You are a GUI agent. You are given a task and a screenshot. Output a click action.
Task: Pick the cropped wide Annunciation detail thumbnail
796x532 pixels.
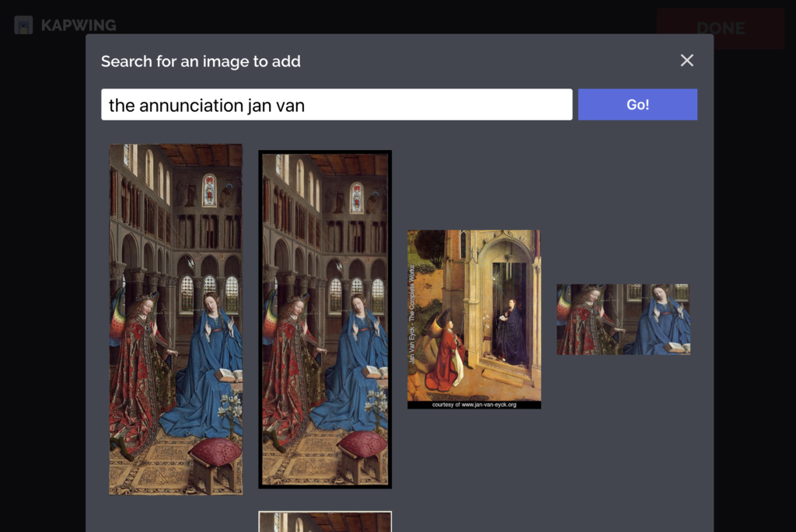pyautogui.click(x=623, y=319)
